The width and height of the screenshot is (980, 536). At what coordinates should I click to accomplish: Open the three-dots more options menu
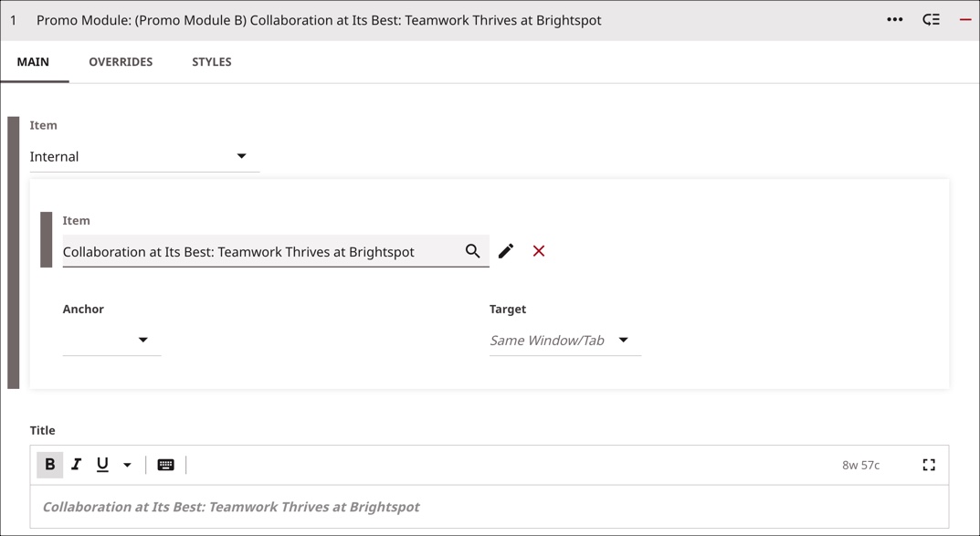894,20
